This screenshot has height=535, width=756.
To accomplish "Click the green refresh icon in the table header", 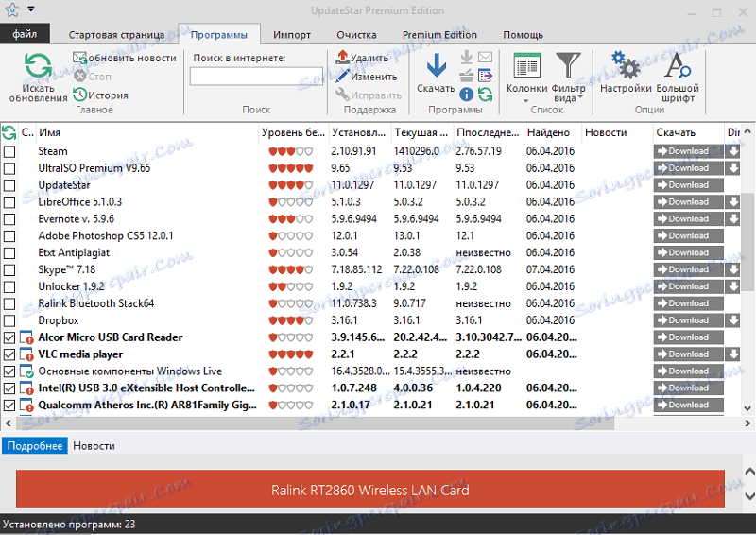I will 9,132.
